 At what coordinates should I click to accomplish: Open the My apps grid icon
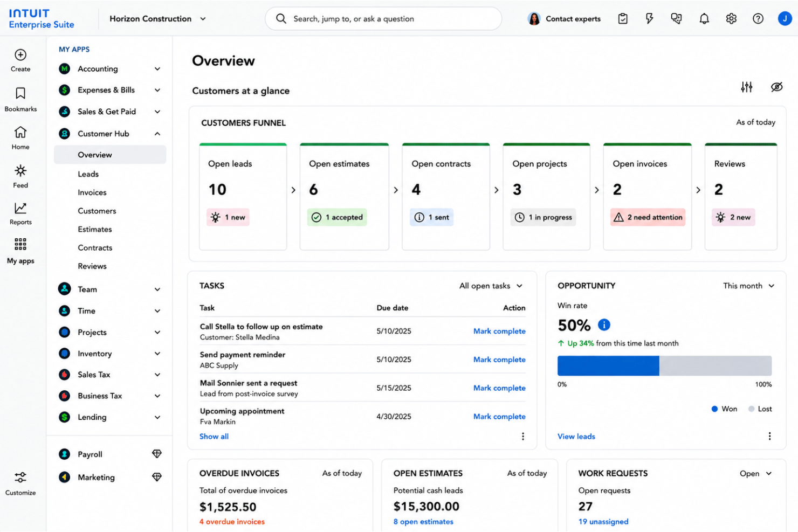click(20, 244)
